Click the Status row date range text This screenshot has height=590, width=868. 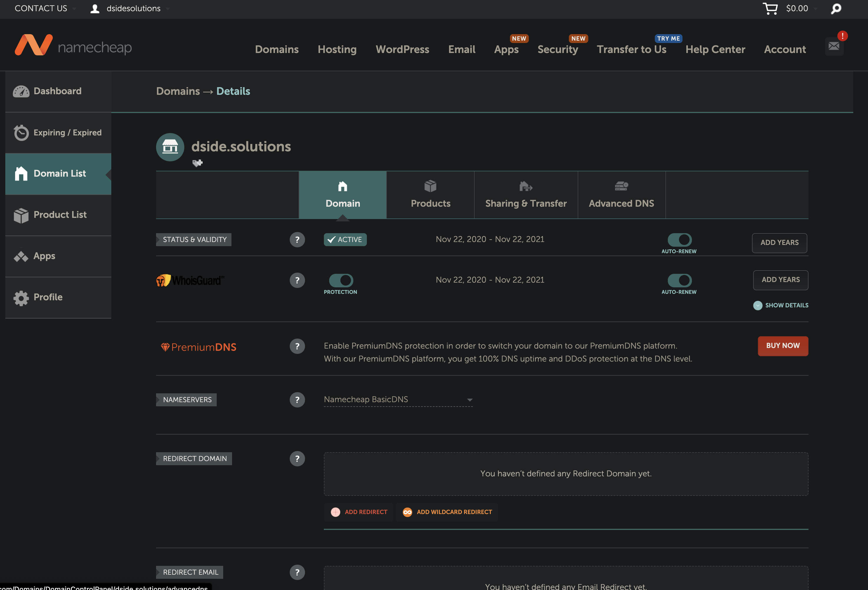click(x=490, y=239)
